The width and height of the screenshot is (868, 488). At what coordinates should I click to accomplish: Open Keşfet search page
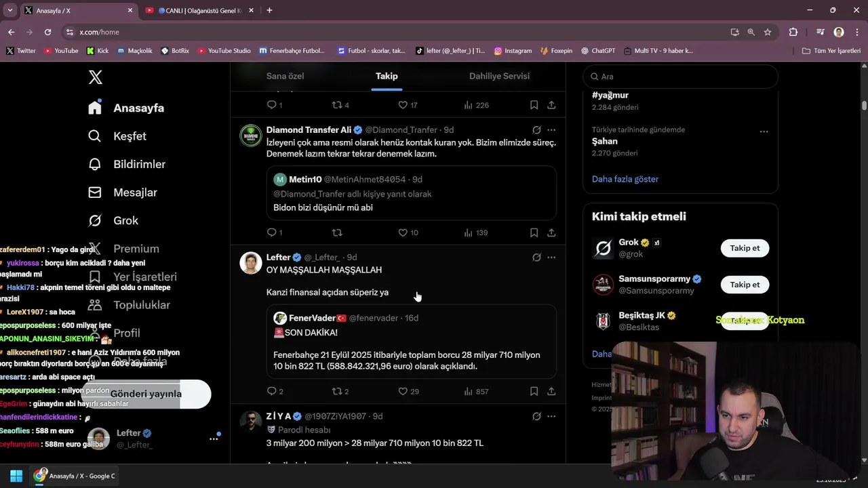click(117, 136)
